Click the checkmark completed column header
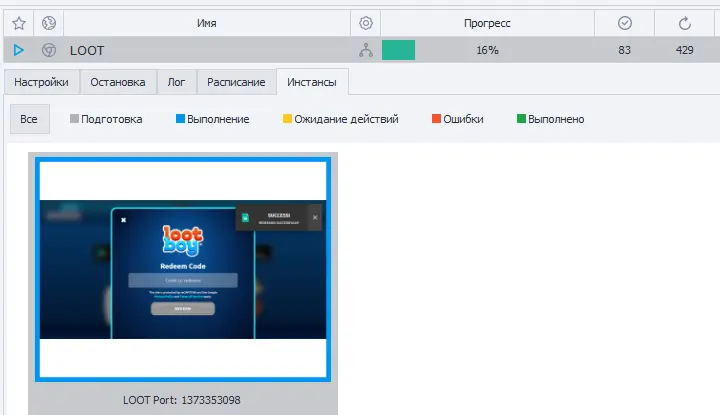The width and height of the screenshot is (720, 415). point(624,23)
